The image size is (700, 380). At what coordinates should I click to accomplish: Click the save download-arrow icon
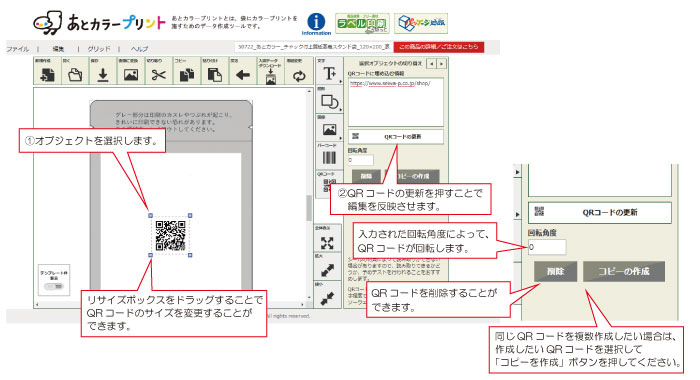(103, 75)
